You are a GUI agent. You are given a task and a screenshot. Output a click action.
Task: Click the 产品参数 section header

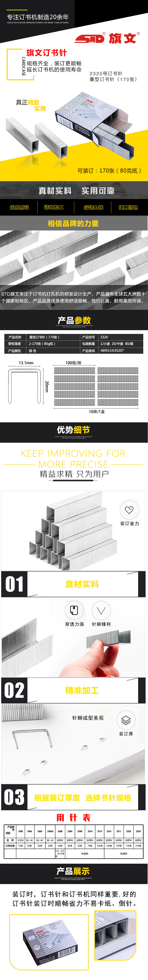pos(74,320)
